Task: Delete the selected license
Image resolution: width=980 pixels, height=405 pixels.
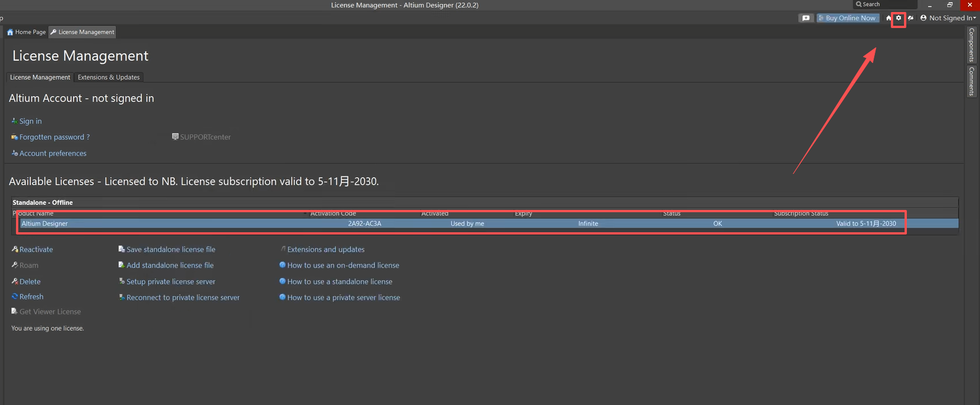Action: coord(30,281)
